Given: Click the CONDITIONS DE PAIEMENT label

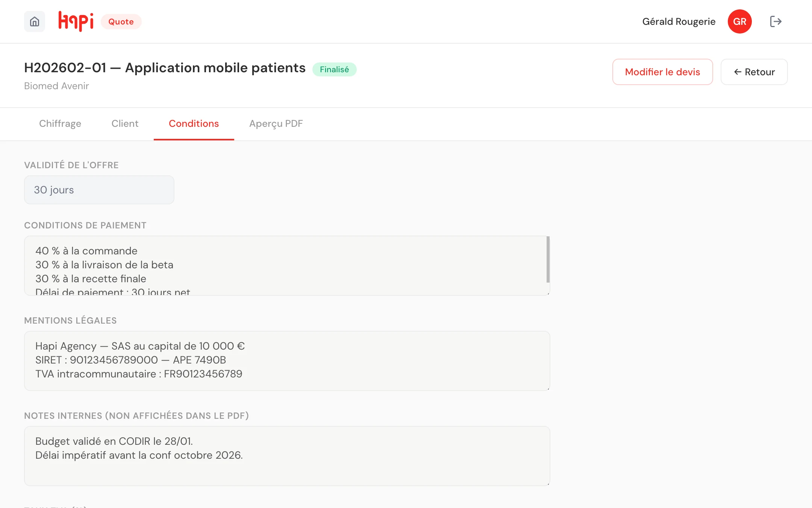Looking at the screenshot, I should pos(85,225).
